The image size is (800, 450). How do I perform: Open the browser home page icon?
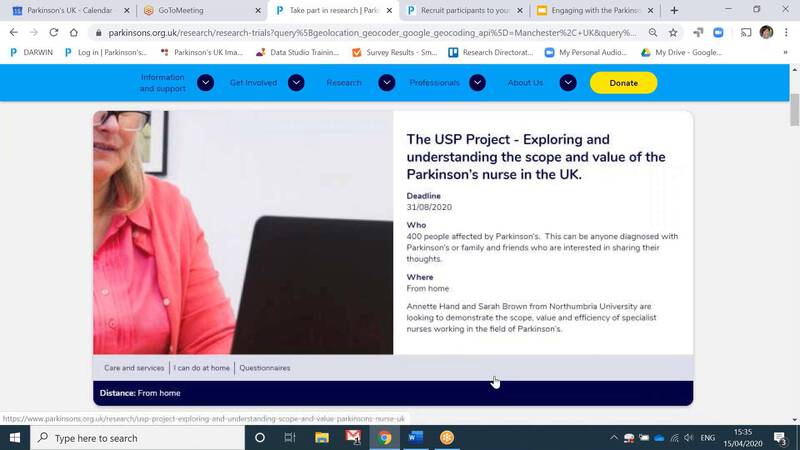(74, 32)
